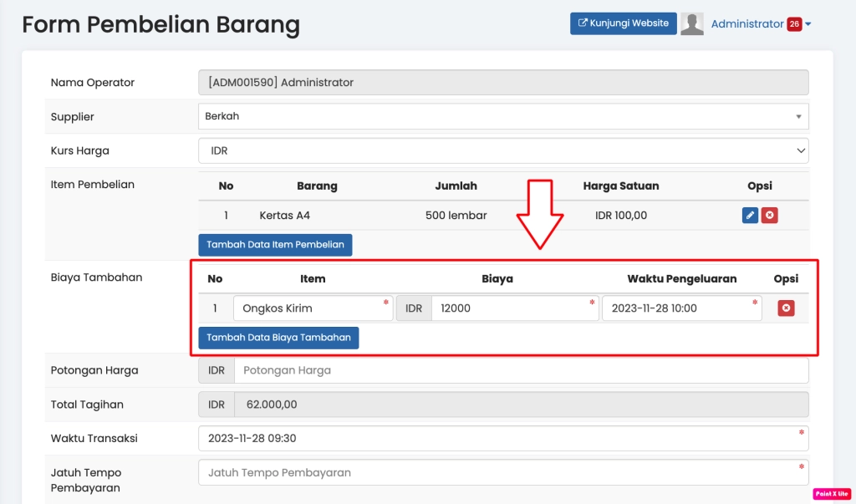Click the Potongan Harga input field
Screen dimensions: 856x504
(521, 370)
